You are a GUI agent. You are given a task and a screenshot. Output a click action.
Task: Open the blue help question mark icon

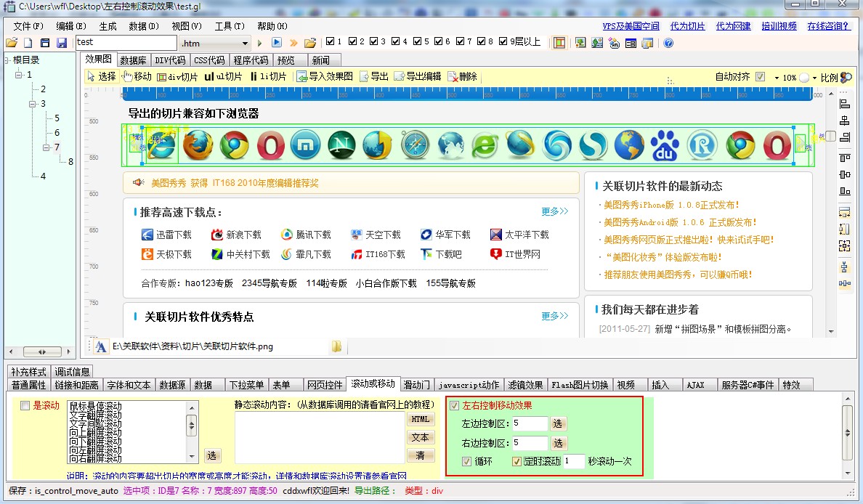coord(668,43)
